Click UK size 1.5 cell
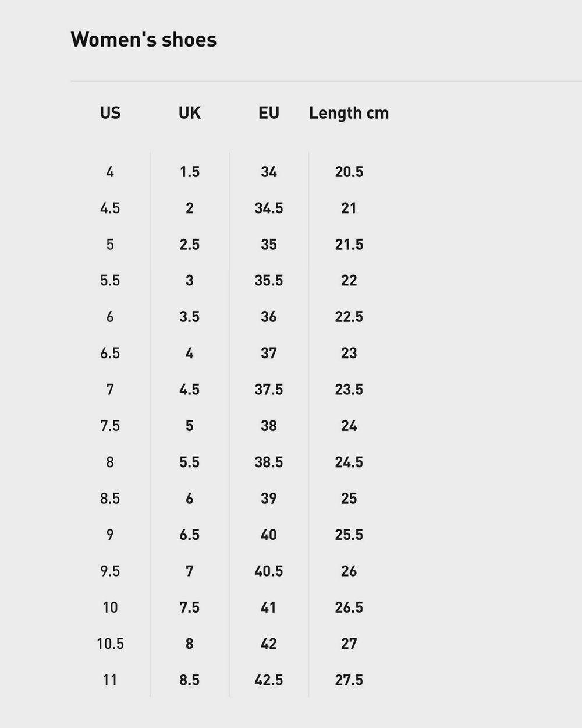 pyautogui.click(x=190, y=172)
